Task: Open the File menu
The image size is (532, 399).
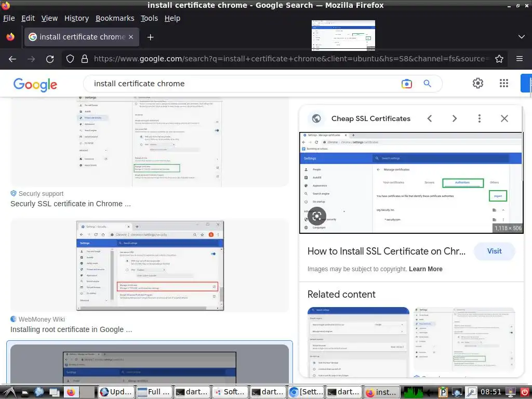Action: [9, 18]
